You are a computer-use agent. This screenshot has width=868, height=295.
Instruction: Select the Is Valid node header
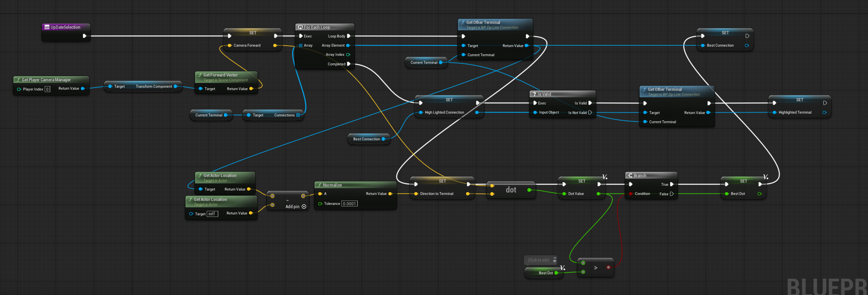(562, 94)
